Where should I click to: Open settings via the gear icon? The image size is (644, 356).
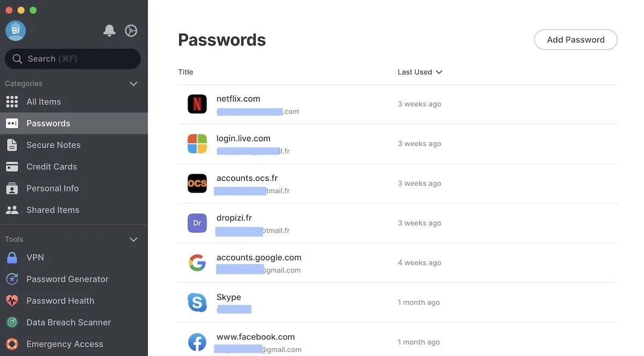coord(131,31)
